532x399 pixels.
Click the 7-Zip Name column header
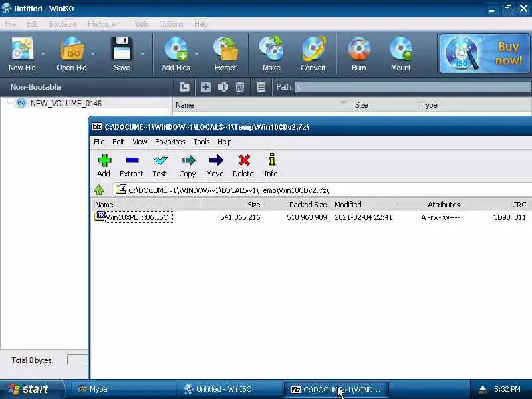coord(145,205)
